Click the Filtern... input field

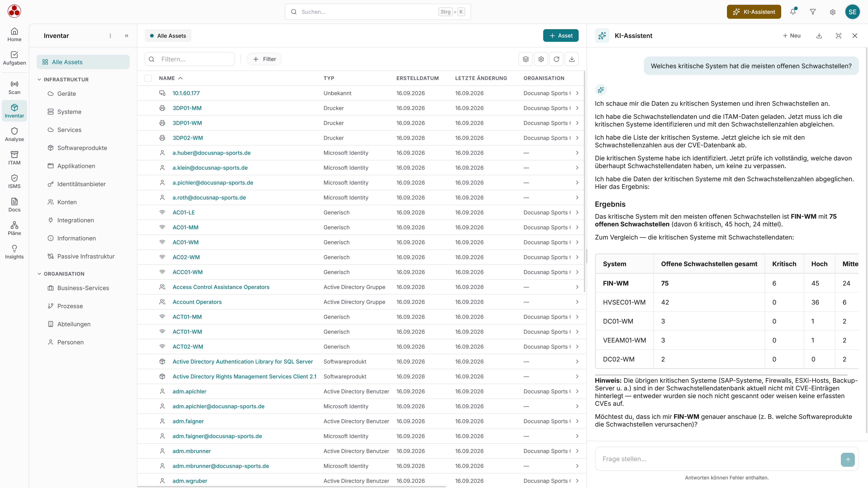click(190, 59)
